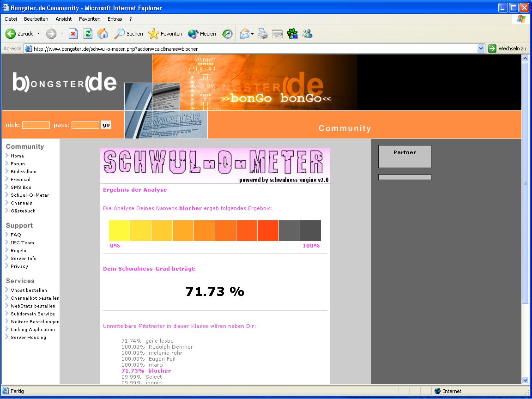Go to the browser Home page icon

[x=103, y=34]
